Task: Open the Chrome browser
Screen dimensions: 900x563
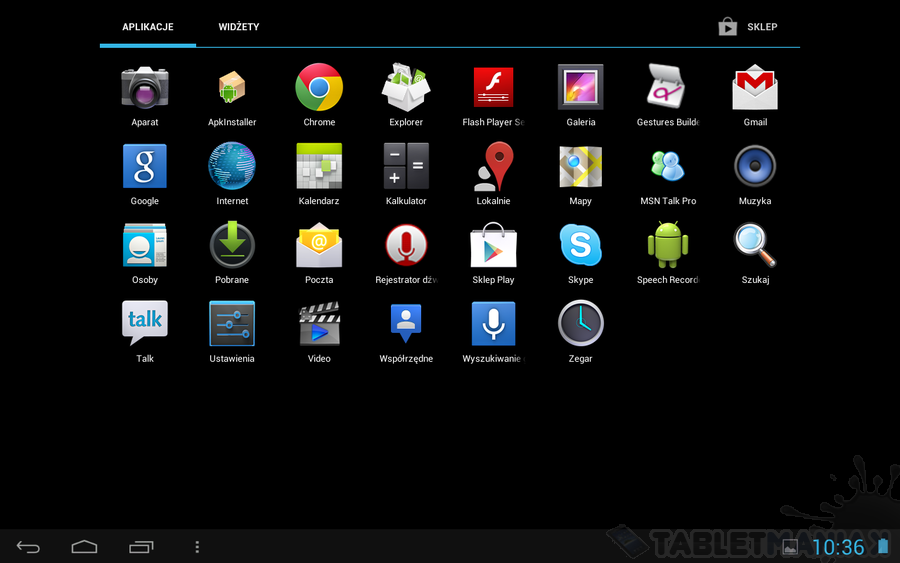Action: click(x=319, y=87)
